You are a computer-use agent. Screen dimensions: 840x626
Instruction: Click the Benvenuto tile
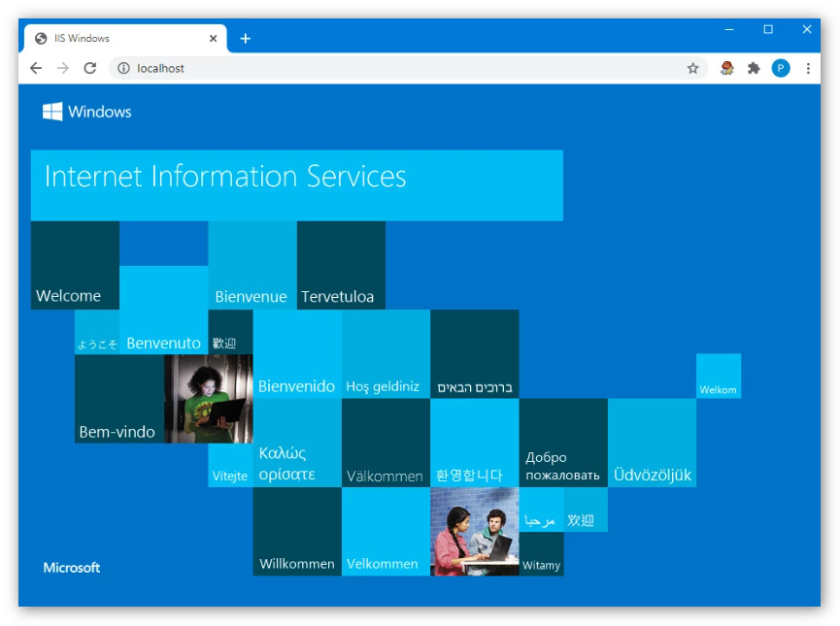click(x=164, y=310)
